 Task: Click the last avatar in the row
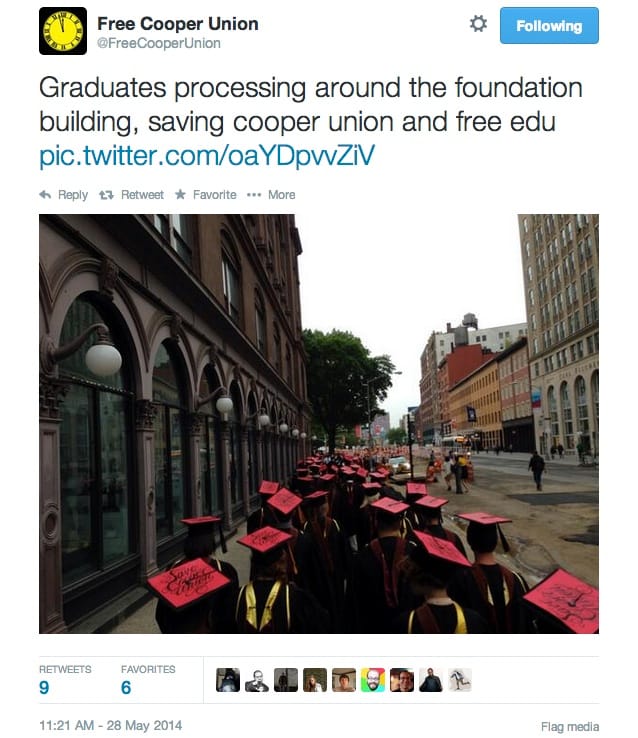click(460, 680)
